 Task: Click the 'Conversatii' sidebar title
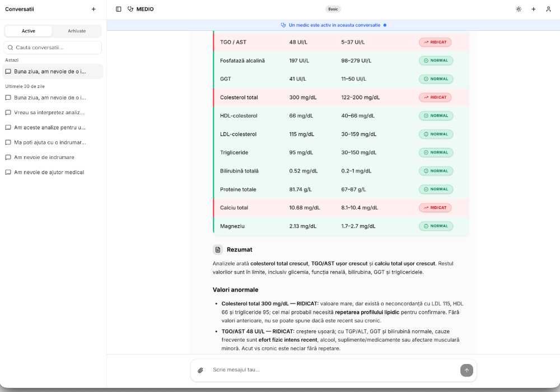pos(20,10)
